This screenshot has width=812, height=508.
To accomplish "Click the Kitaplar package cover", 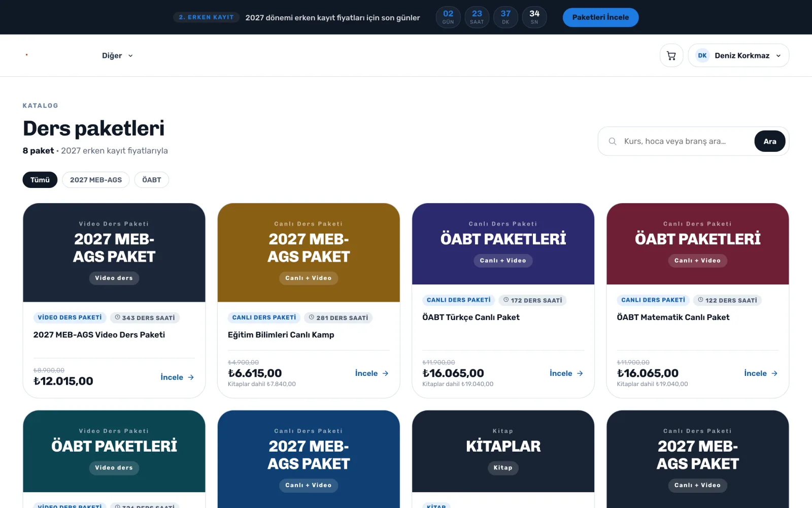I will tap(503, 451).
